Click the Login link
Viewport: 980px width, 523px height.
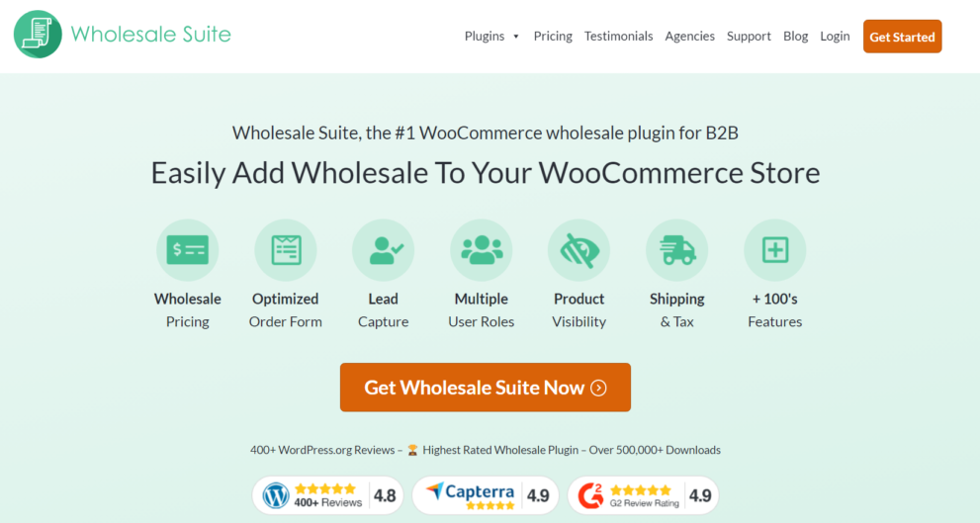835,37
